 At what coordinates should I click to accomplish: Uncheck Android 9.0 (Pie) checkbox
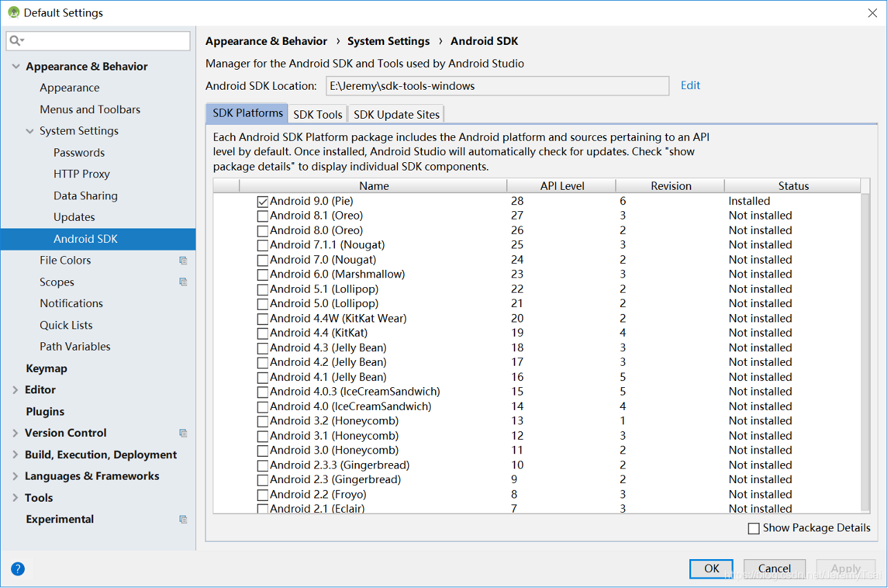pos(262,202)
